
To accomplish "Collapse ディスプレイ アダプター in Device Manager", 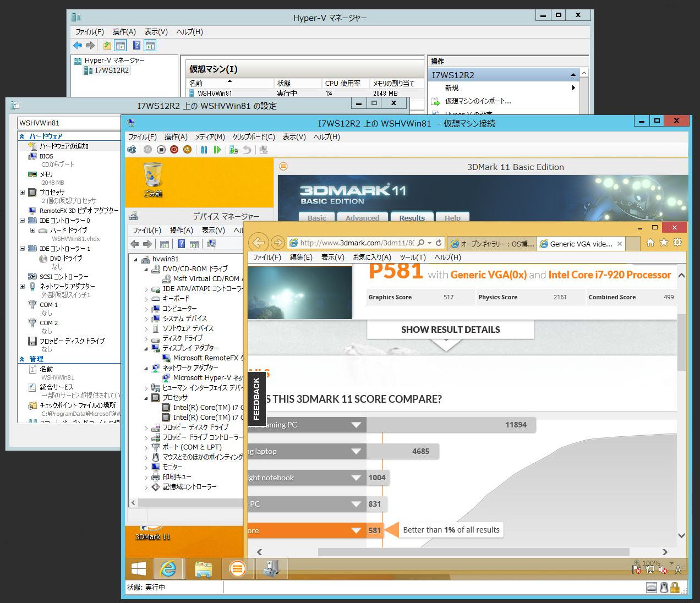I will [146, 348].
